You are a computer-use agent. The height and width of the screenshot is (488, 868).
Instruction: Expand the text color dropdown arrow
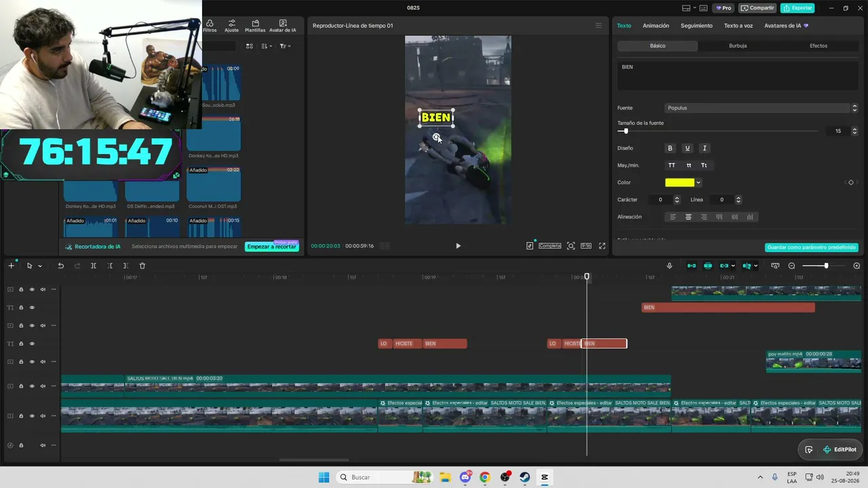tap(698, 182)
